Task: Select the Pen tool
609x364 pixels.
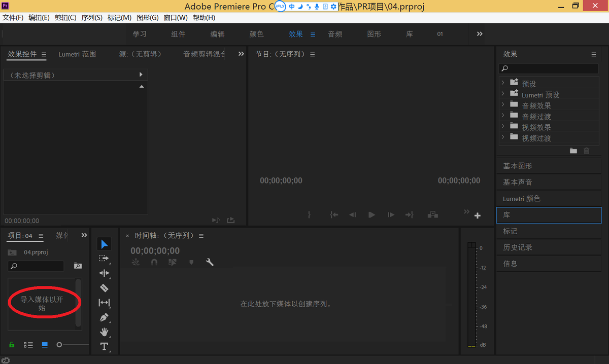Action: tap(104, 317)
